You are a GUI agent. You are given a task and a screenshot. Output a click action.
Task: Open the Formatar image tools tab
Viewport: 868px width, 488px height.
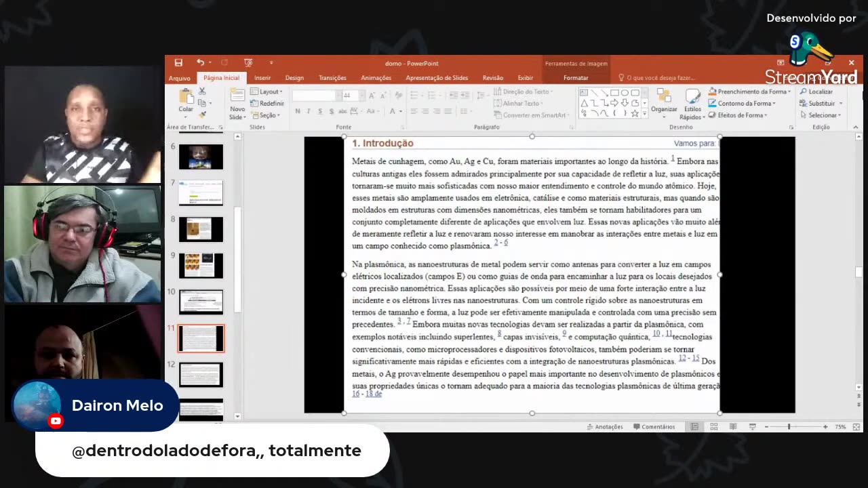pyautogui.click(x=576, y=78)
